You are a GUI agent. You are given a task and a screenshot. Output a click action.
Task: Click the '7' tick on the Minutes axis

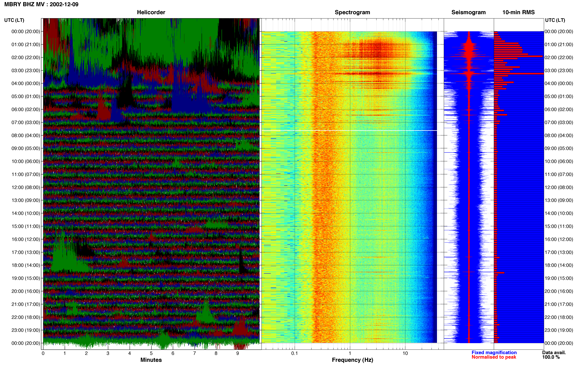pyautogui.click(x=195, y=353)
